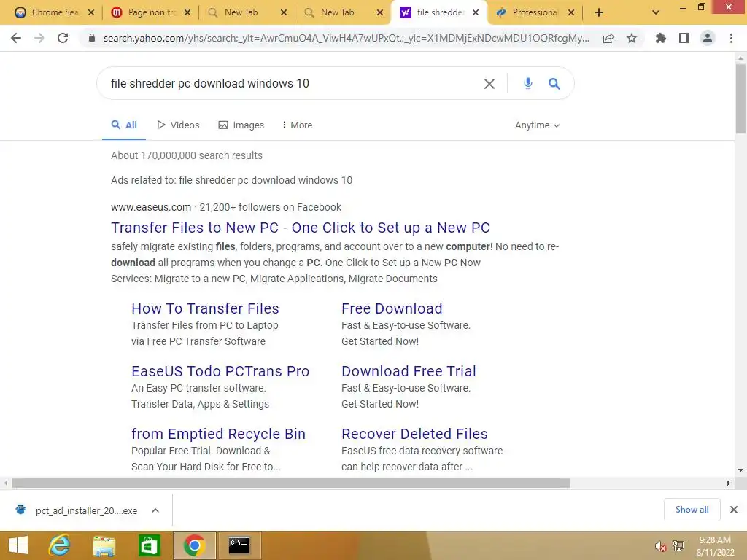This screenshot has height=560, width=747.
Task: Open 'Transfer Files to New PC' ad link
Action: (x=300, y=227)
